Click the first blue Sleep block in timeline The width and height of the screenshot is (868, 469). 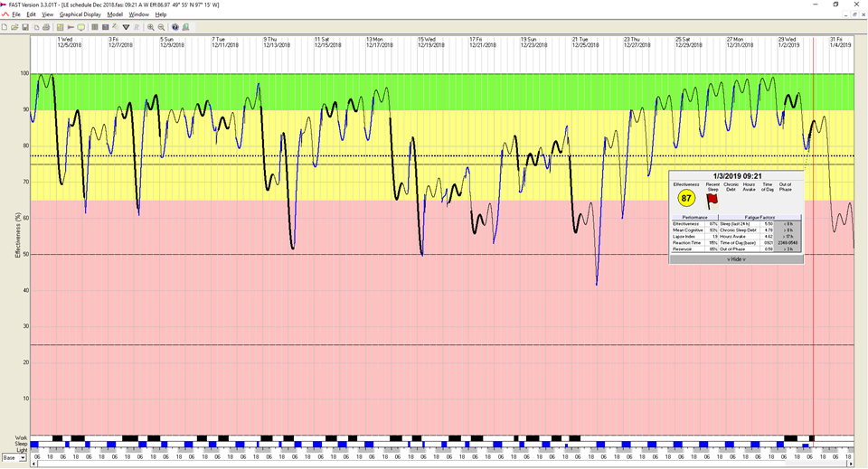[35, 444]
